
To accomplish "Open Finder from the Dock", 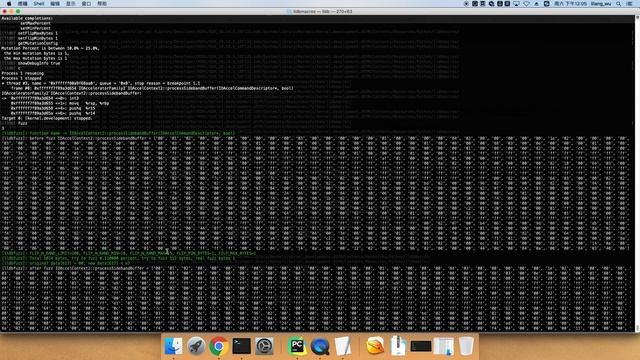I will coord(173,346).
